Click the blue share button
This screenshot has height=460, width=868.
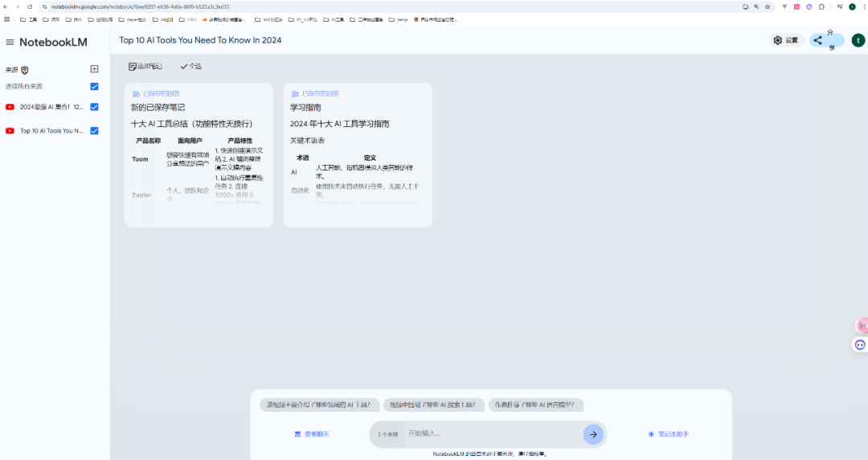(827, 40)
